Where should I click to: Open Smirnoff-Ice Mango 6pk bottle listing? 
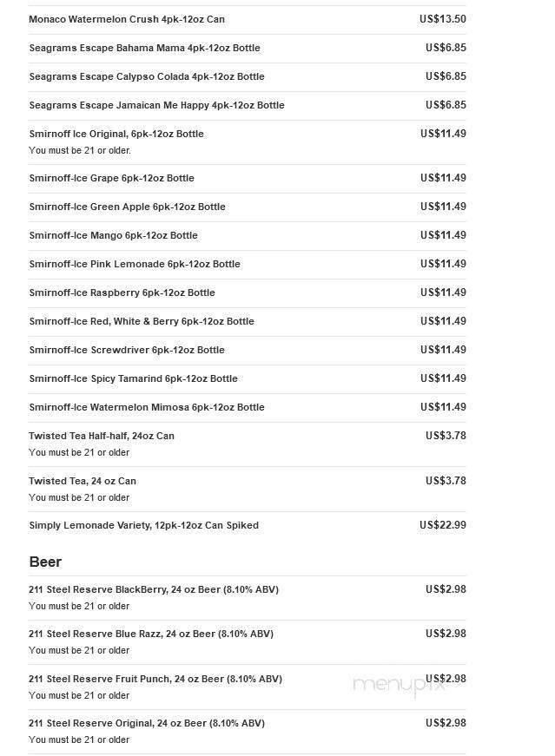click(x=113, y=235)
